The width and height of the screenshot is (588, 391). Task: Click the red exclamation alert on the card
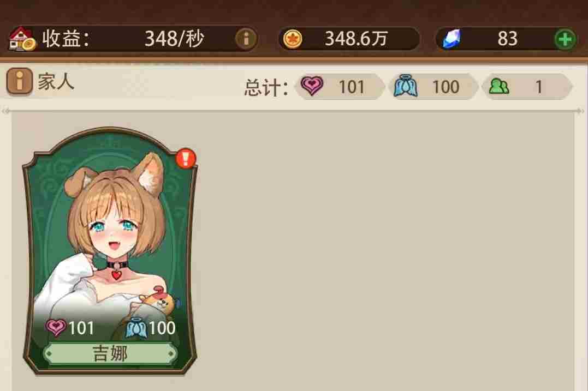(x=186, y=158)
